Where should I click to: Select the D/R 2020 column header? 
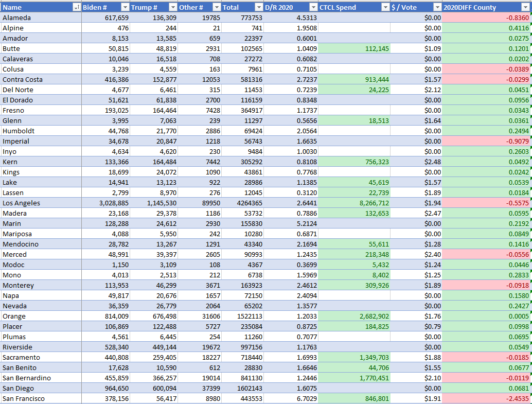pyautogui.click(x=291, y=8)
